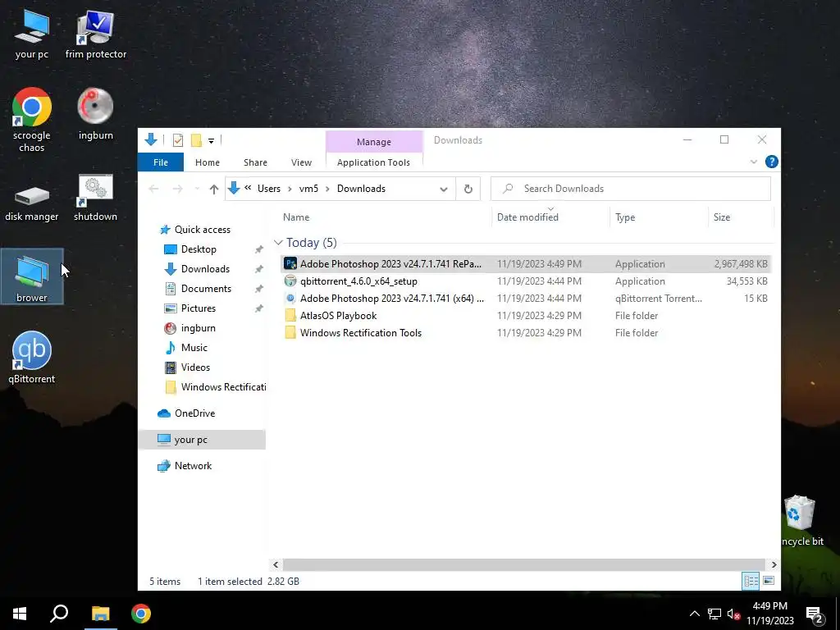Click the Users breadcrumb in address bar
The image size is (840, 630).
click(x=269, y=189)
